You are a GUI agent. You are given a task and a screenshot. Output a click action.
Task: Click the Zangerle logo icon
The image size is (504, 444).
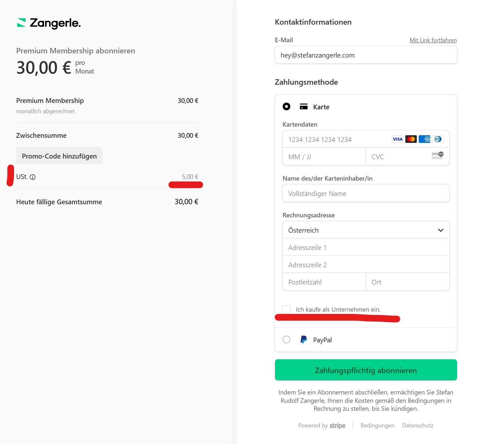pos(21,23)
